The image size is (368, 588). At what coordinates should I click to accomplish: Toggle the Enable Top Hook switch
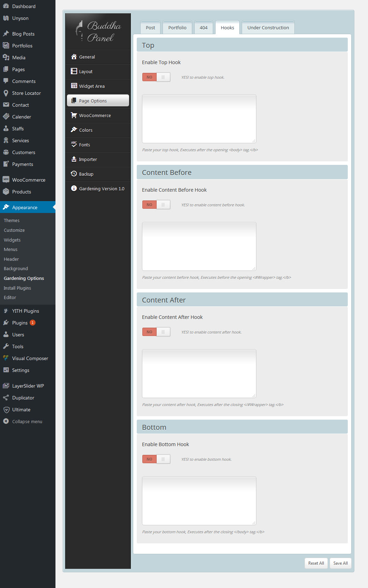coord(156,77)
